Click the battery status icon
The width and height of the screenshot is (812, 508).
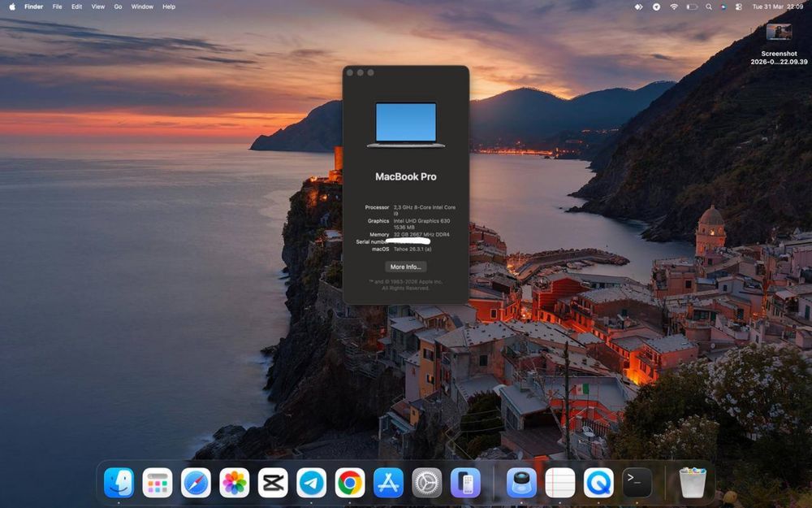pos(692,7)
